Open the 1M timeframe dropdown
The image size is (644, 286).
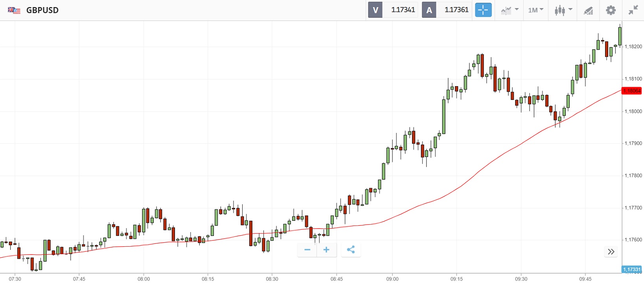coord(535,10)
